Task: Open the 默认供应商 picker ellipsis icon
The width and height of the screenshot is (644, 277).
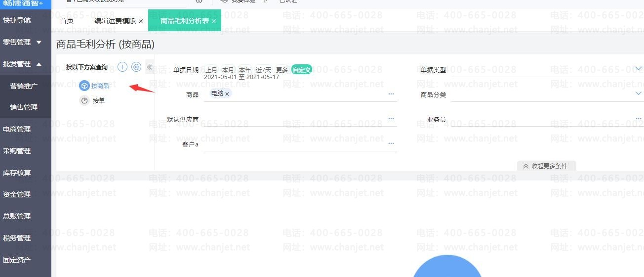Action: pyautogui.click(x=391, y=119)
